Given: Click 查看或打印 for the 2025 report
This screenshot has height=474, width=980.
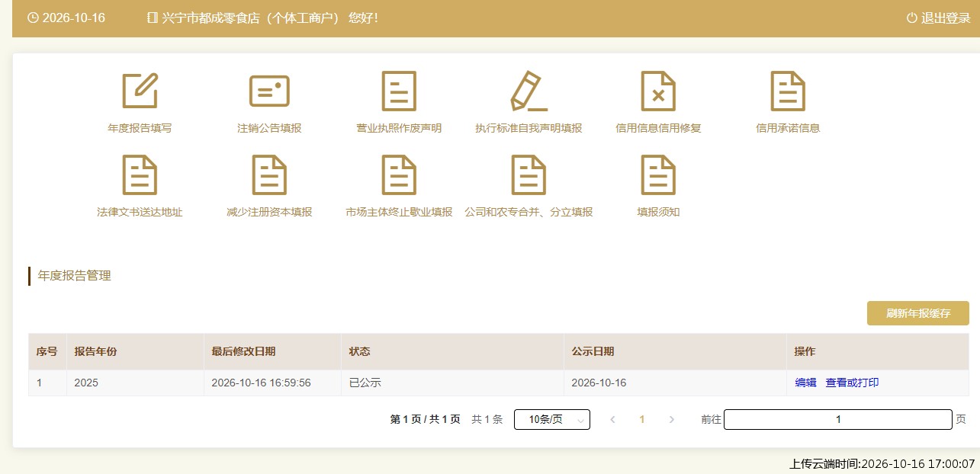Looking at the screenshot, I should (852, 383).
